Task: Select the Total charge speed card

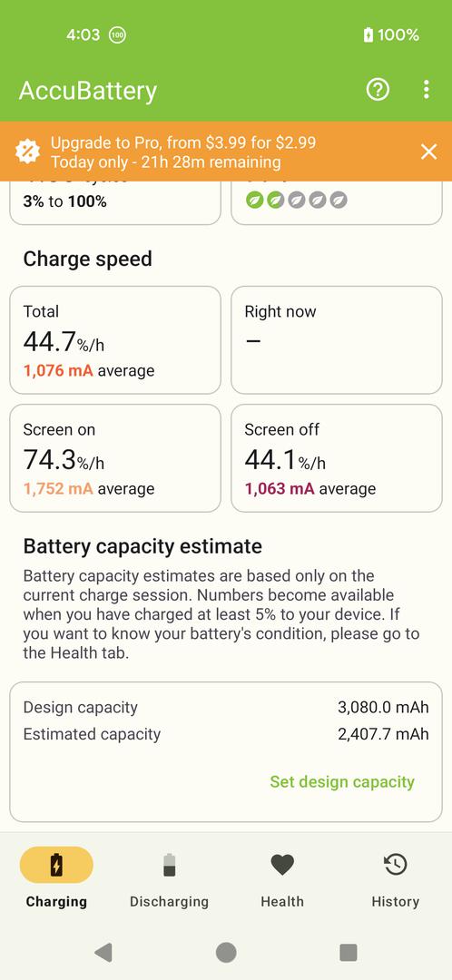Action: tap(115, 340)
